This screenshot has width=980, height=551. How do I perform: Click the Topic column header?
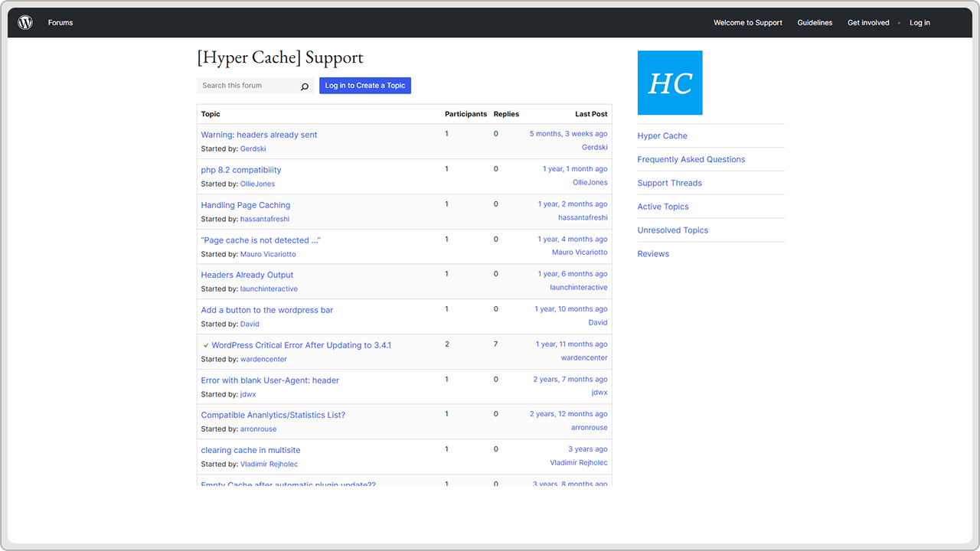point(211,114)
